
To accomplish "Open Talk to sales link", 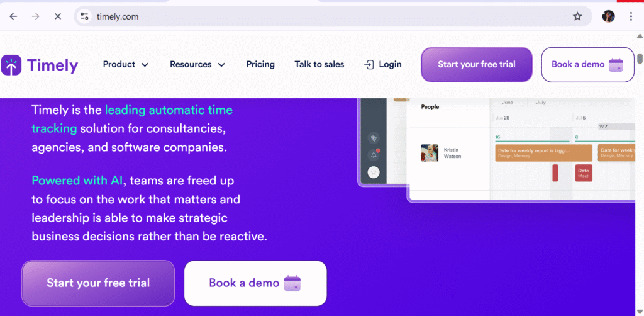I will pyautogui.click(x=319, y=64).
